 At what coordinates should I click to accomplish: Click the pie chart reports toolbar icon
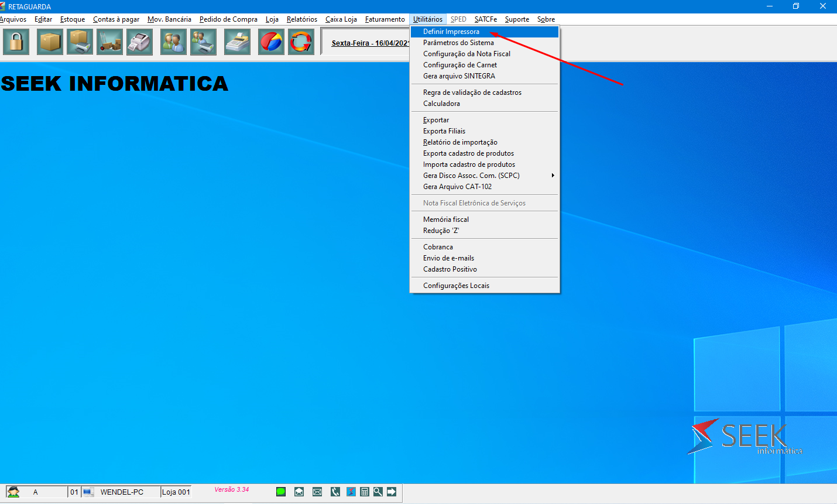(x=271, y=42)
